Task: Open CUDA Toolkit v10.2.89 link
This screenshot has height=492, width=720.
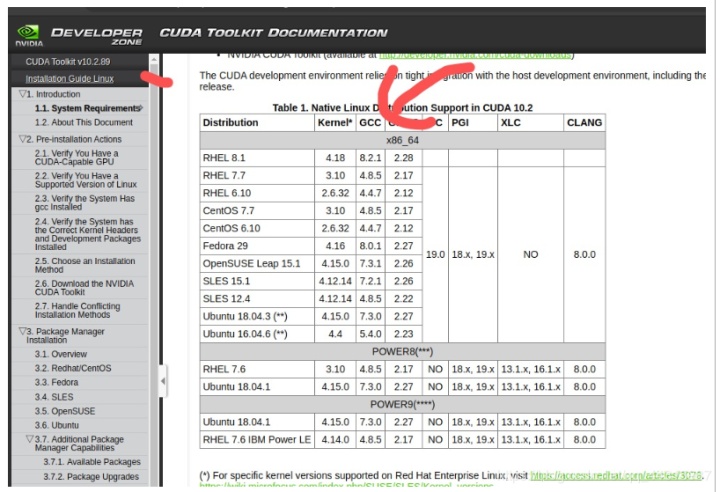Action: tap(68, 62)
